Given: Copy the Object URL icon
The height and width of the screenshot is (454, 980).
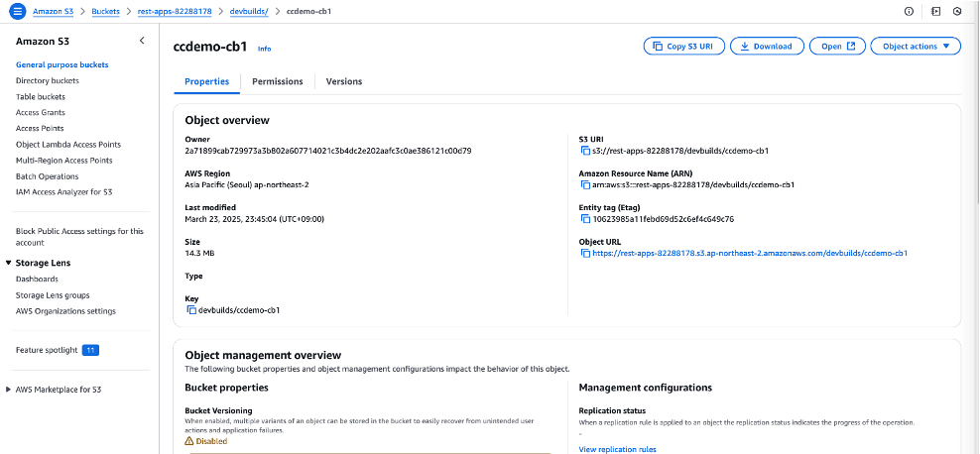Looking at the screenshot, I should (x=585, y=254).
